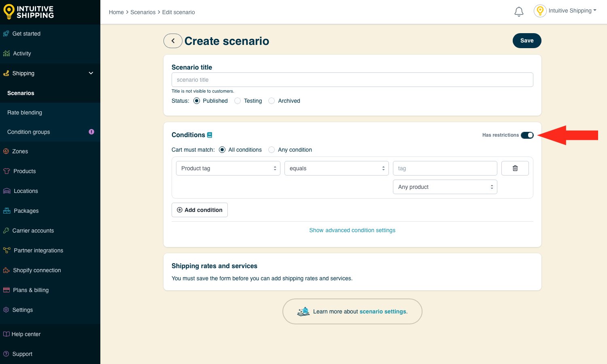Click the Settings gear icon
607x364 pixels.
pos(6,310)
